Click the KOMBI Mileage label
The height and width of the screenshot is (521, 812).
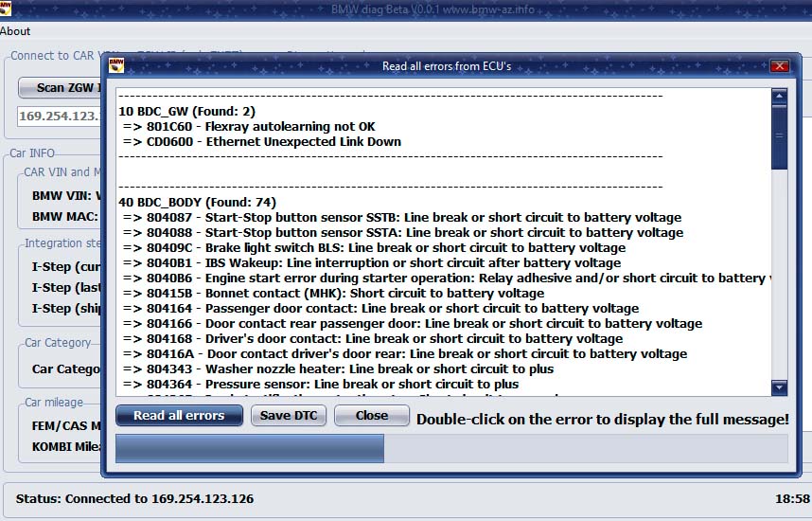pyautogui.click(x=66, y=447)
